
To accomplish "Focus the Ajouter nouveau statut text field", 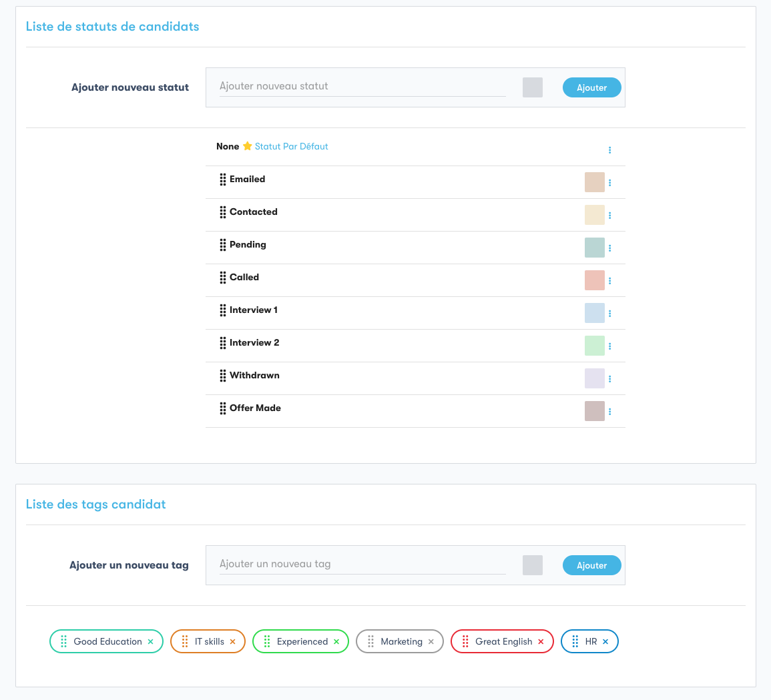I will [x=362, y=86].
